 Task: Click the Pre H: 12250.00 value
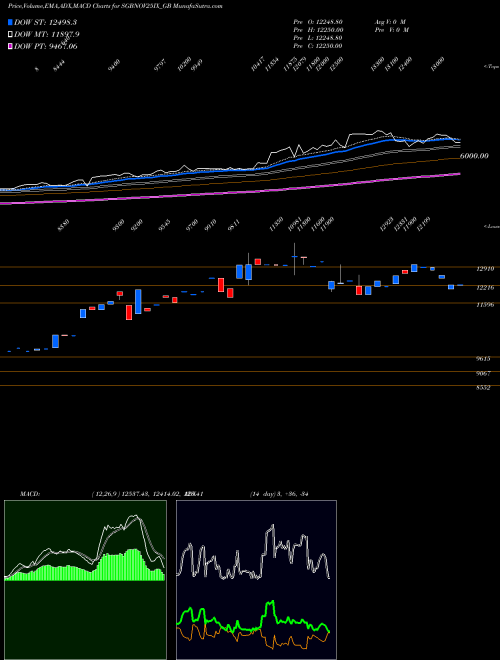pyautogui.click(x=318, y=29)
